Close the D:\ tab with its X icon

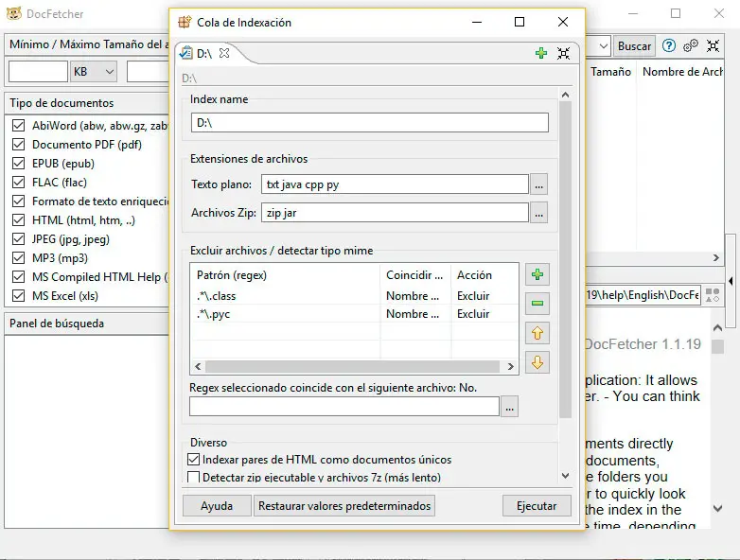pyautogui.click(x=224, y=53)
